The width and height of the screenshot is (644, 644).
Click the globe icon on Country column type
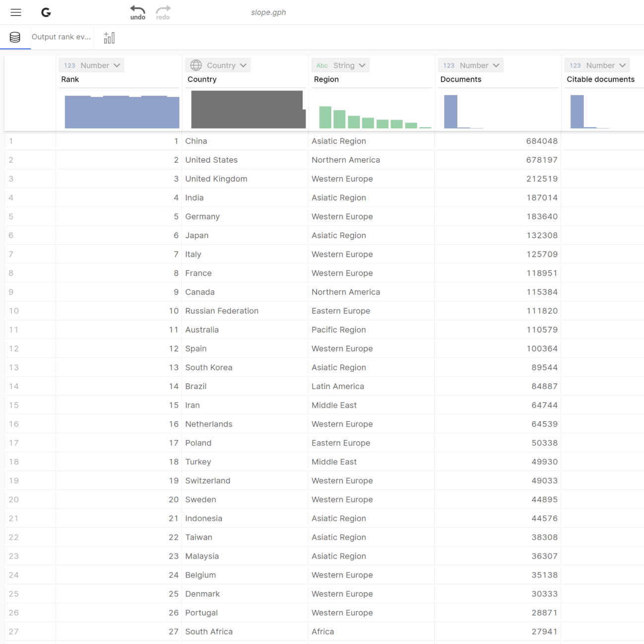click(196, 65)
